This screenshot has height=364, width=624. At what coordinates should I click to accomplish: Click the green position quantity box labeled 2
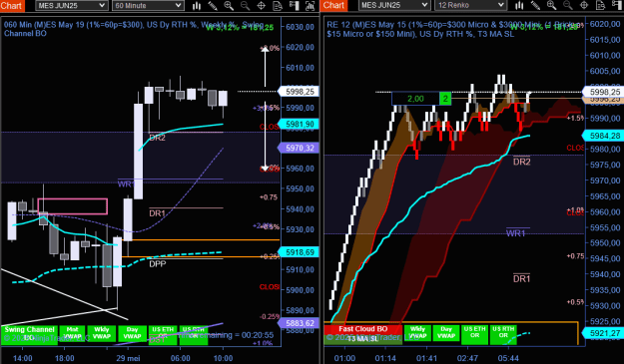pyautogui.click(x=445, y=99)
